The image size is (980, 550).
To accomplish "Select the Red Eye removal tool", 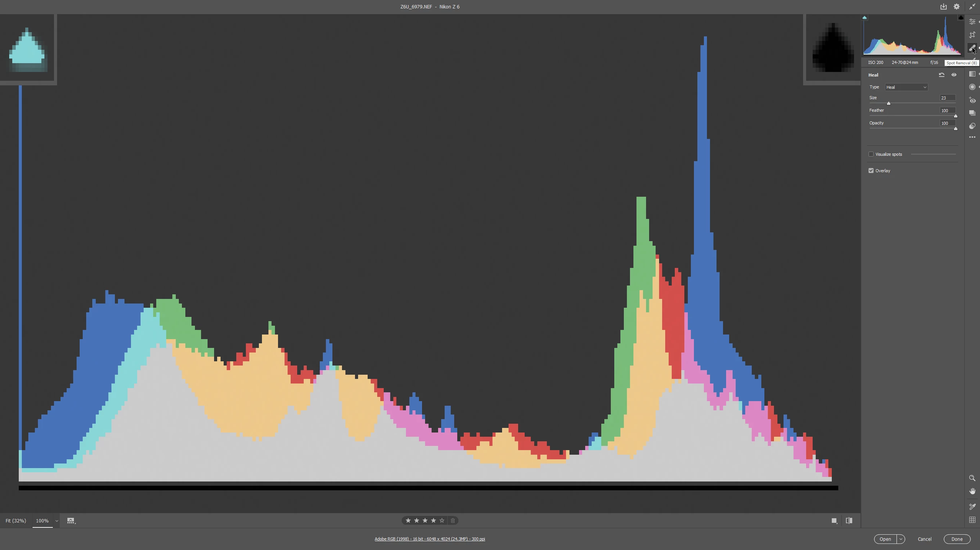I will [x=972, y=100].
